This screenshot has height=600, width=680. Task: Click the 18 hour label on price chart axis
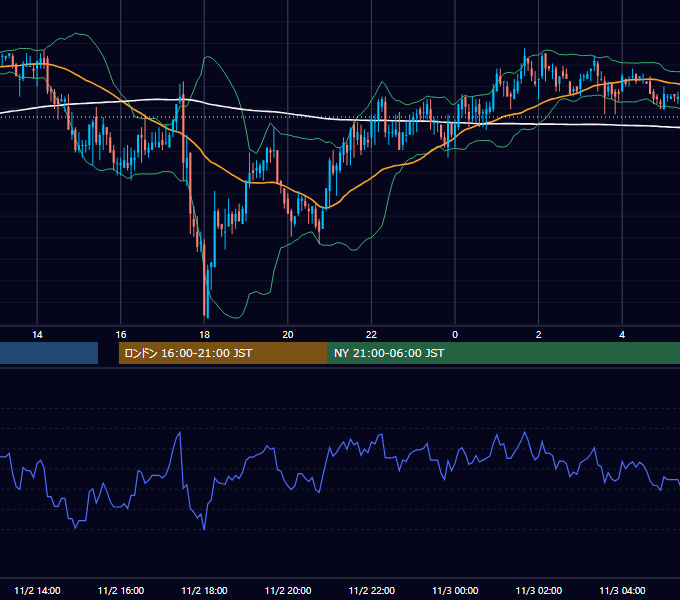click(204, 335)
